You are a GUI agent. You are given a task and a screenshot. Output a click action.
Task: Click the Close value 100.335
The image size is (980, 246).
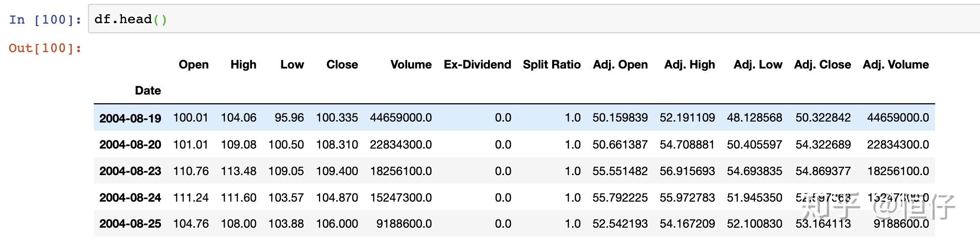click(x=337, y=118)
